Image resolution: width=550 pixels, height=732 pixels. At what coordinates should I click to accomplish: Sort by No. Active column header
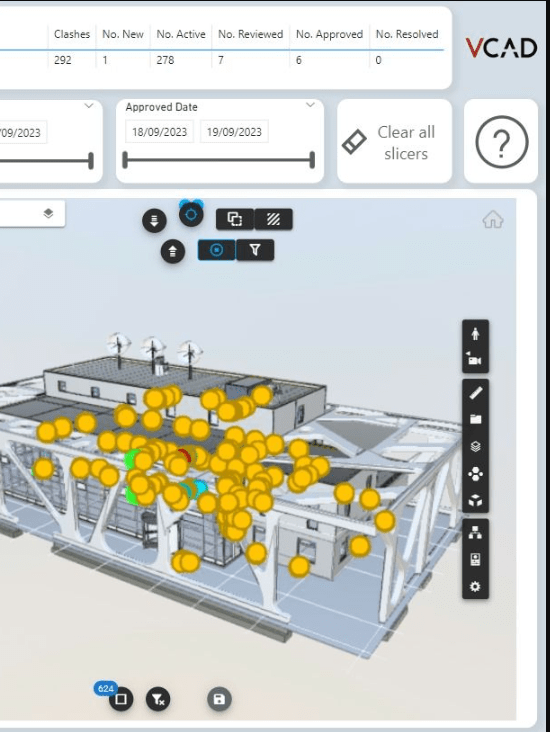(181, 34)
